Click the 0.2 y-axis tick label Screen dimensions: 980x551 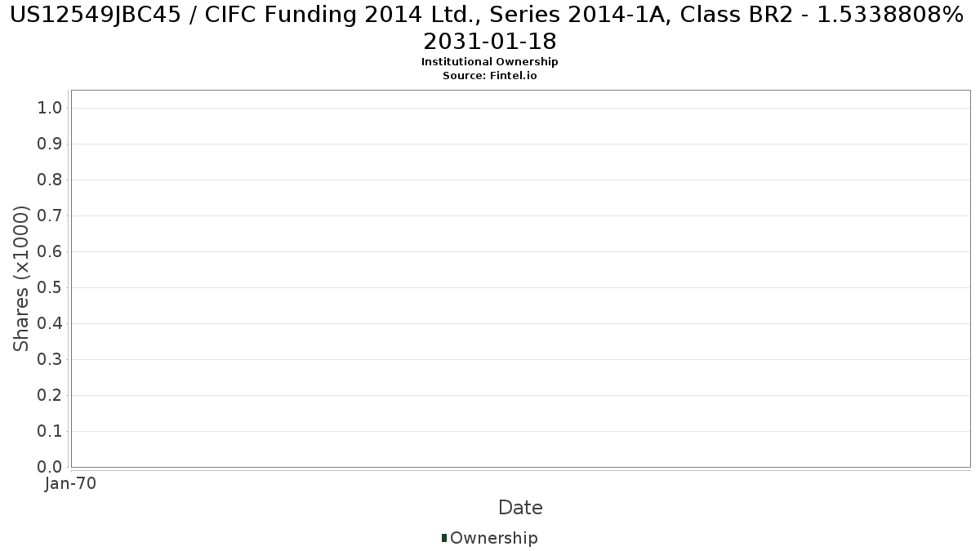click(50, 396)
